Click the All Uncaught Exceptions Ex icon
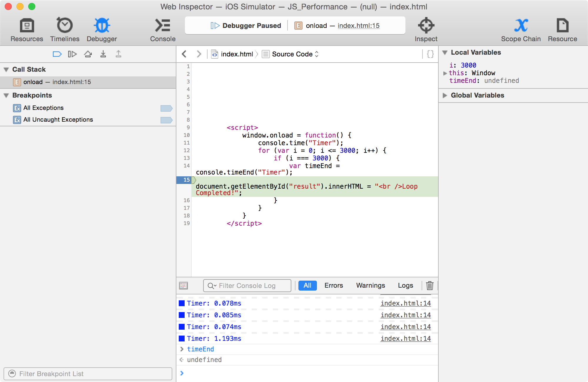588x382 pixels. click(x=17, y=120)
